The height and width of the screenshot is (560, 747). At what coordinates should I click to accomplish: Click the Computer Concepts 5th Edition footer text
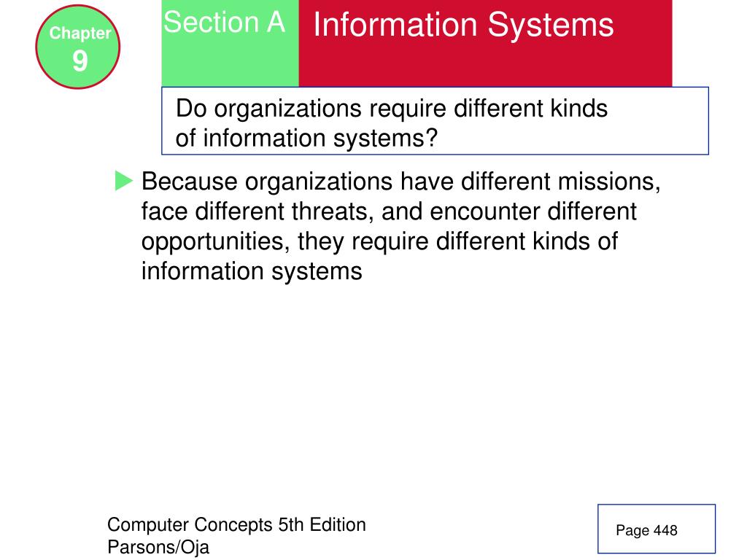236,524
